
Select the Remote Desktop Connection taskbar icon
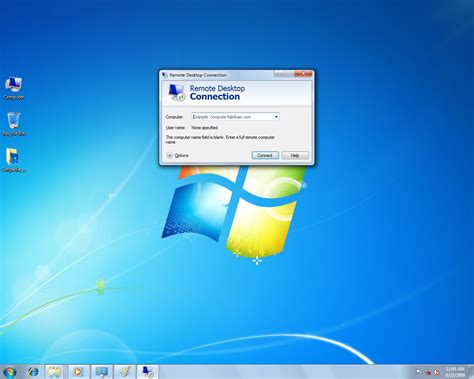(x=148, y=372)
